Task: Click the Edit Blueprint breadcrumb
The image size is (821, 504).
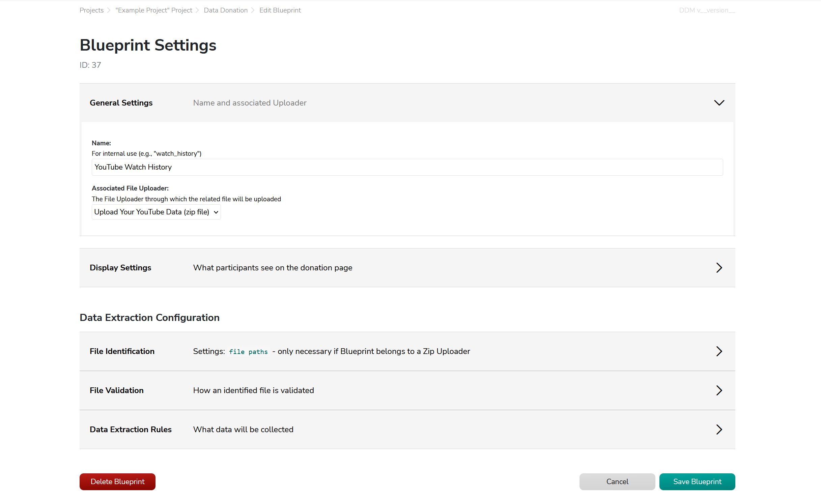Action: (280, 10)
